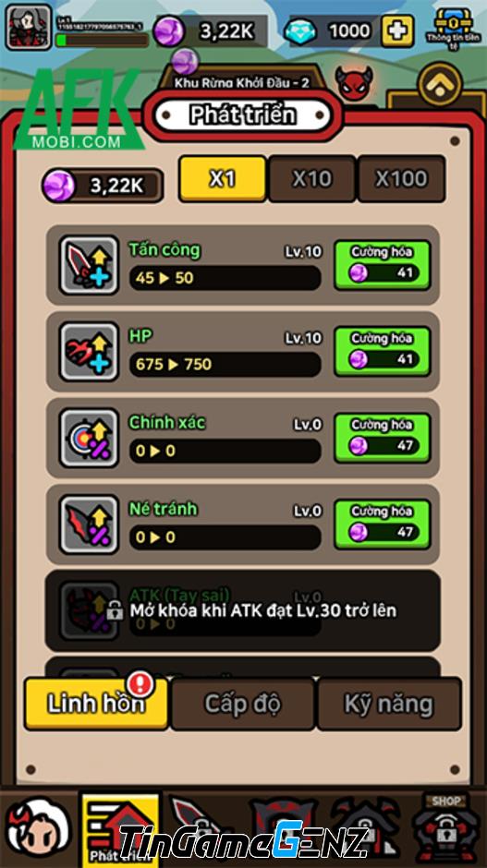Select the X100 upgrade multiplier

(401, 178)
